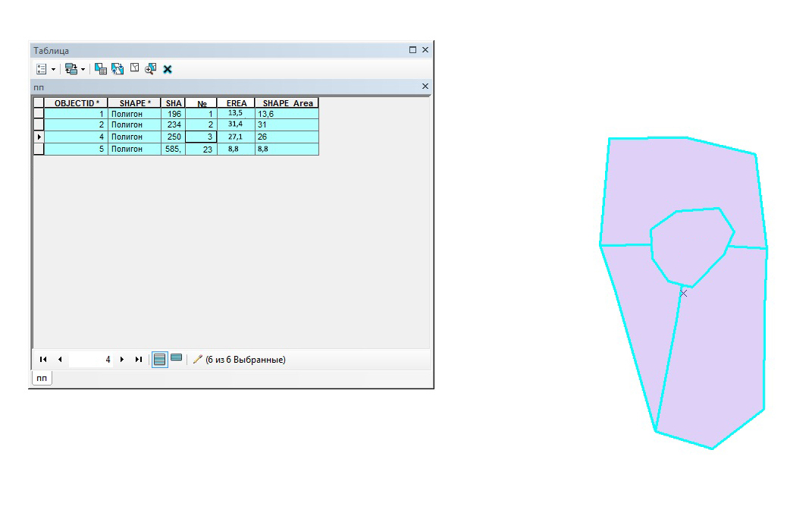812x513 pixels.
Task: Close the пп table pane
Action: point(425,87)
